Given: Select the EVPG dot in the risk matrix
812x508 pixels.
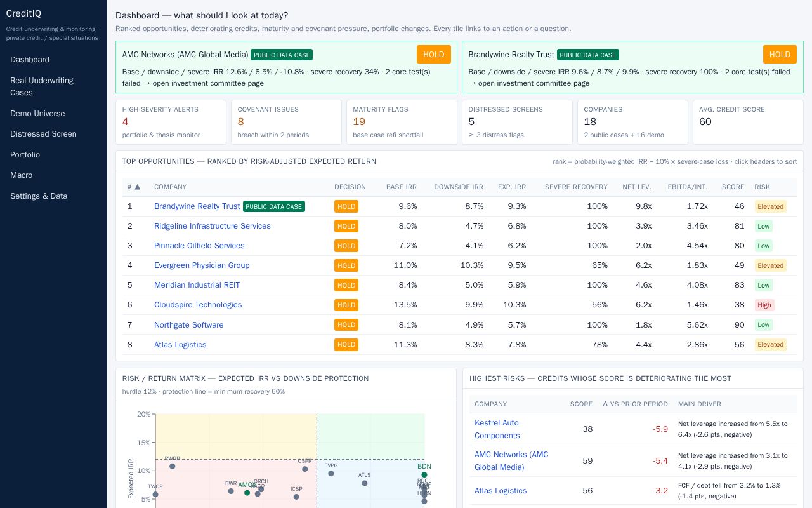Looking at the screenshot, I should pos(331,474).
